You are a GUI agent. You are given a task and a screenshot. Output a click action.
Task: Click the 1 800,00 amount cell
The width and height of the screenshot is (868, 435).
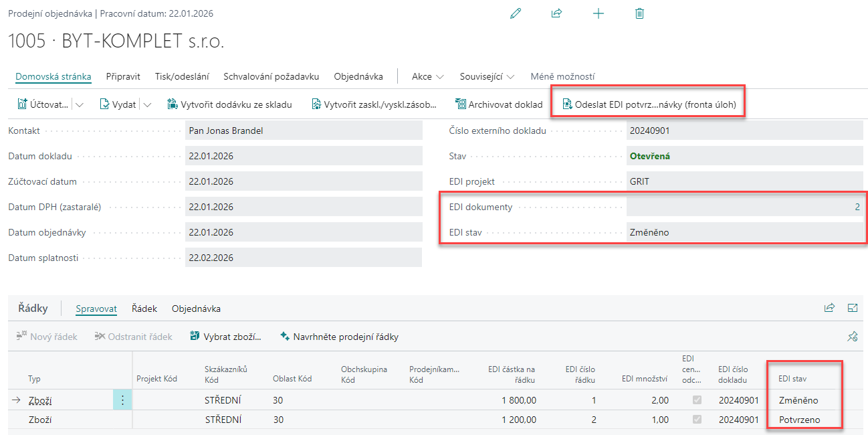pos(518,400)
